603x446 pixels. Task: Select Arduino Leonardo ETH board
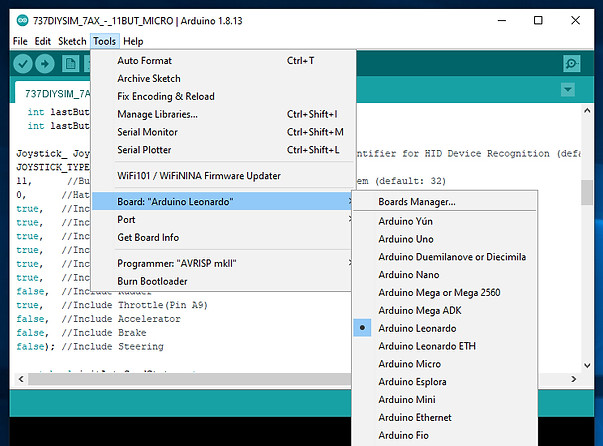[x=445, y=346]
